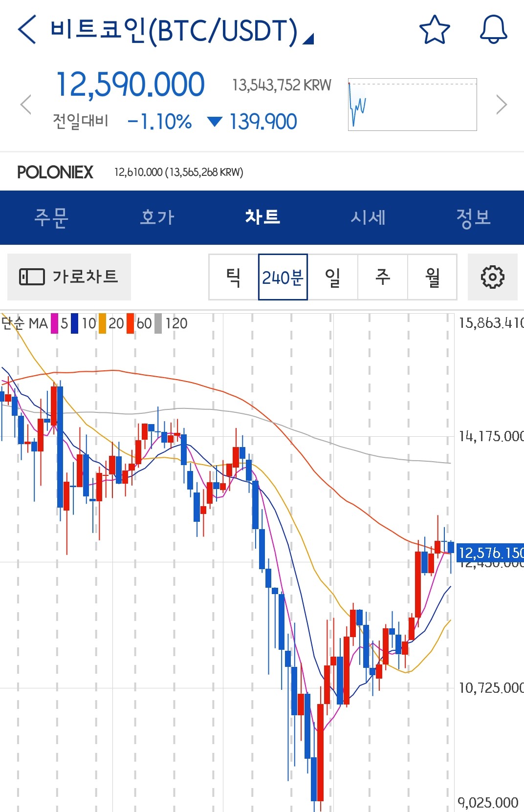The width and height of the screenshot is (524, 812).
Task: Tap the mini price trend thumbnail
Action: click(x=412, y=105)
